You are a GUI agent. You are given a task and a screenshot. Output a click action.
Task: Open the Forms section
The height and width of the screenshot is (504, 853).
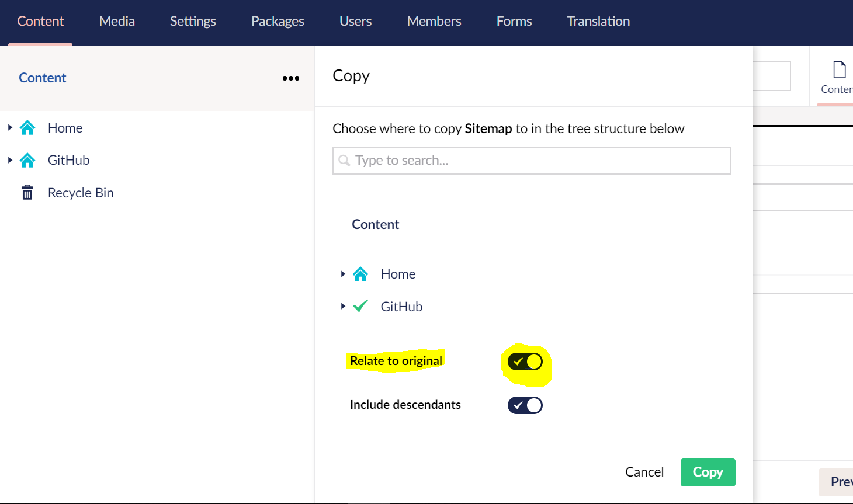tap(514, 22)
